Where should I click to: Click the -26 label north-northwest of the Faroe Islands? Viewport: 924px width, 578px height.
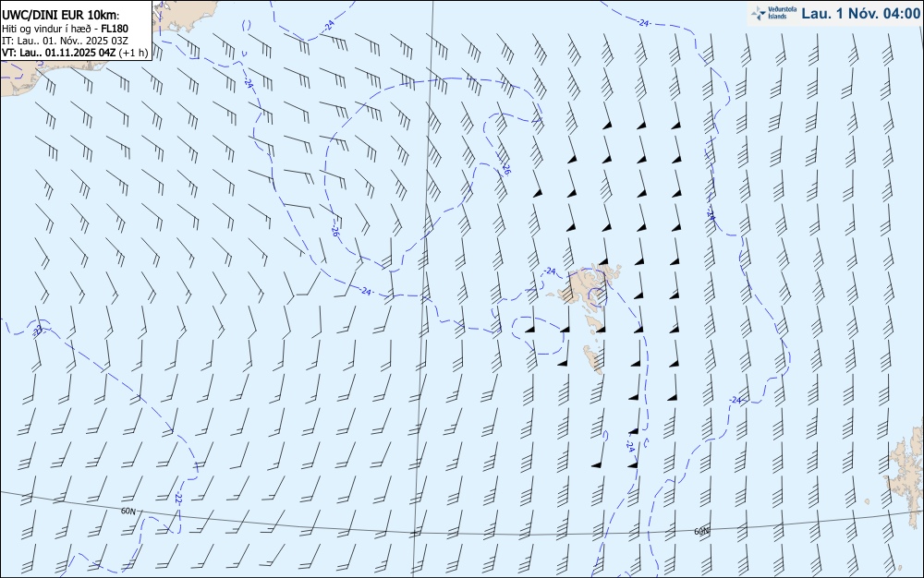(x=505, y=170)
